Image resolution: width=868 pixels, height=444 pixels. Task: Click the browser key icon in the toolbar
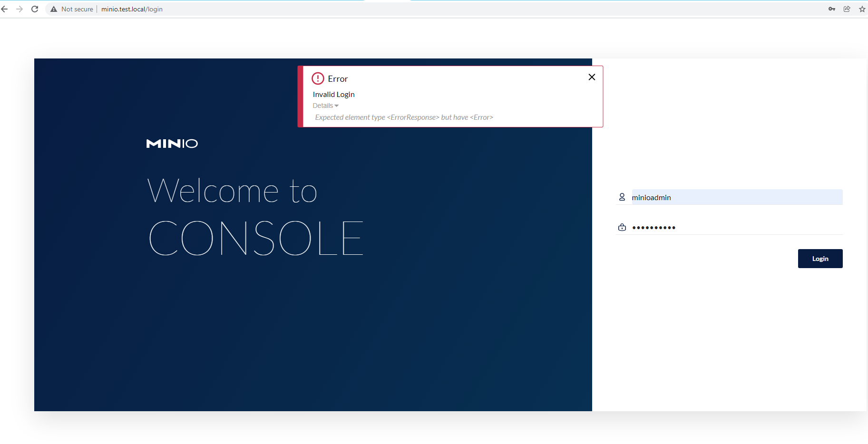[831, 9]
